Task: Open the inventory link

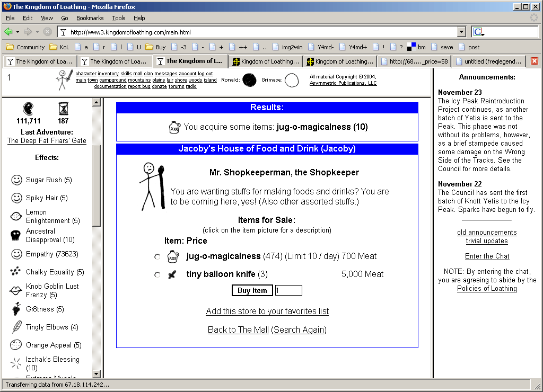Action: [108, 74]
